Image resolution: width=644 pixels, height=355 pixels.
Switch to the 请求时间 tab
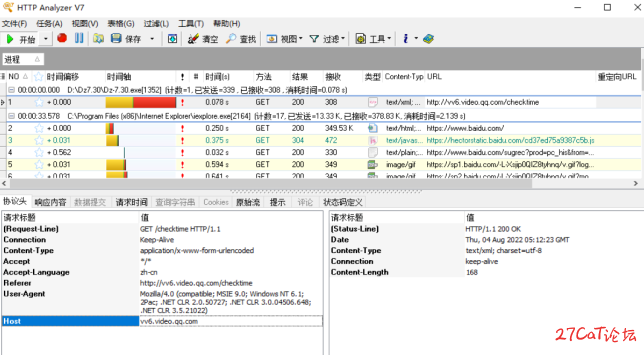tap(132, 202)
